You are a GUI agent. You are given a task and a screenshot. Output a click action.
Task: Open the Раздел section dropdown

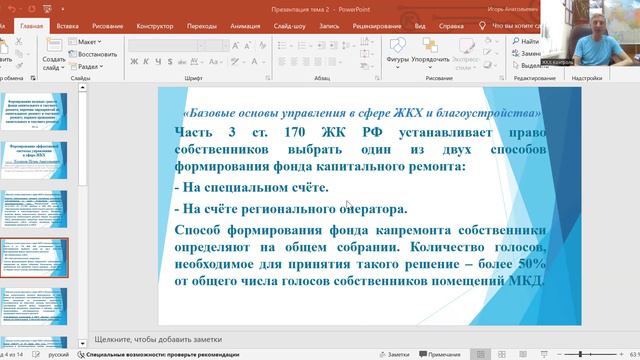click(86, 66)
